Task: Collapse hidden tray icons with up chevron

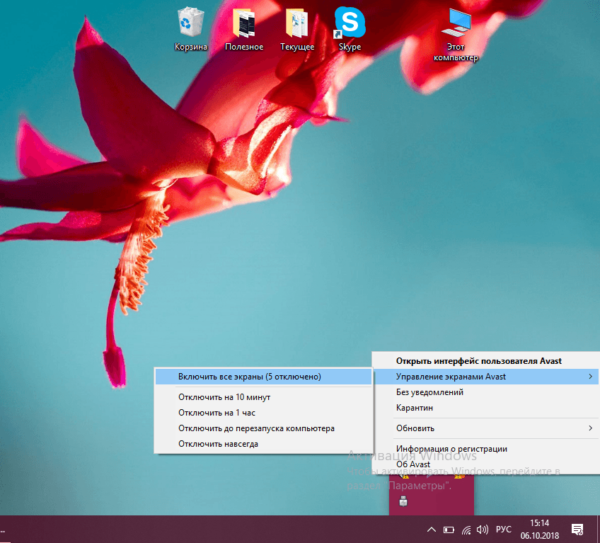Action: (431, 530)
